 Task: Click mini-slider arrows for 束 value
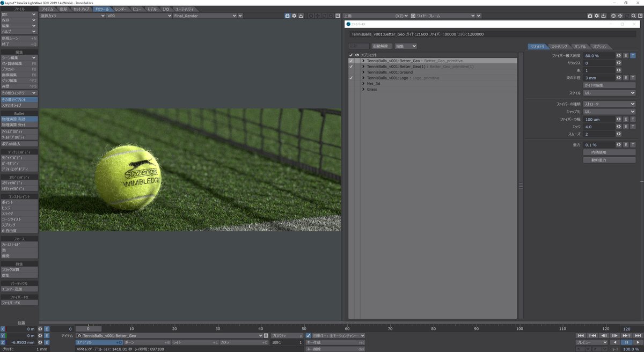(619, 70)
